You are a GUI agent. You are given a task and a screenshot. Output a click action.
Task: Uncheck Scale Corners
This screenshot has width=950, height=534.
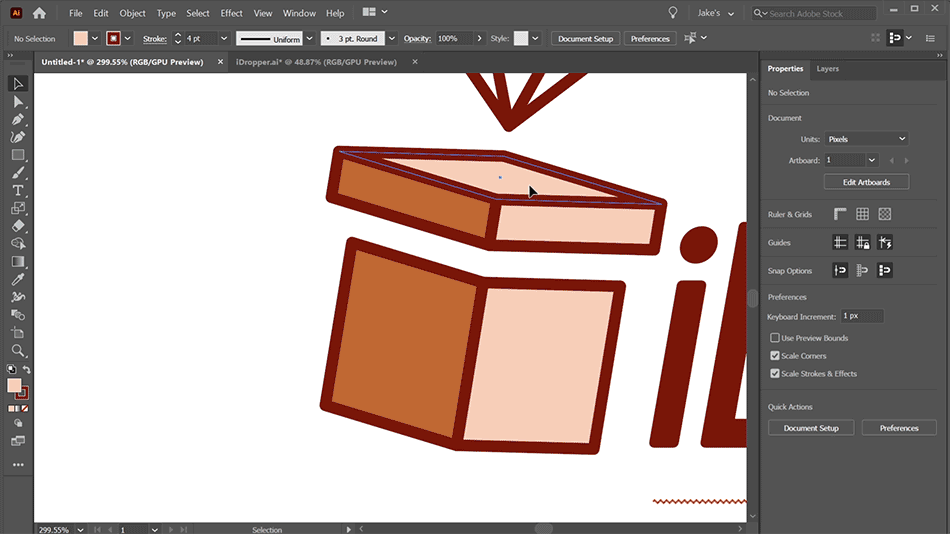tap(775, 356)
